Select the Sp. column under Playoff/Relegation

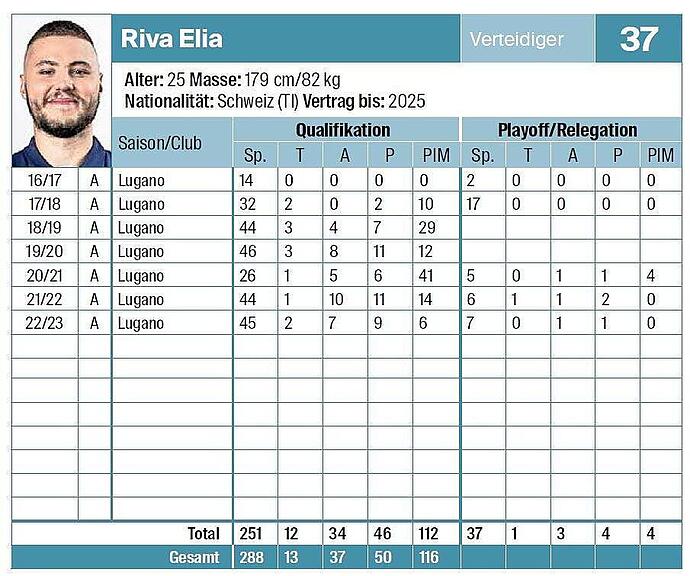coord(482,155)
